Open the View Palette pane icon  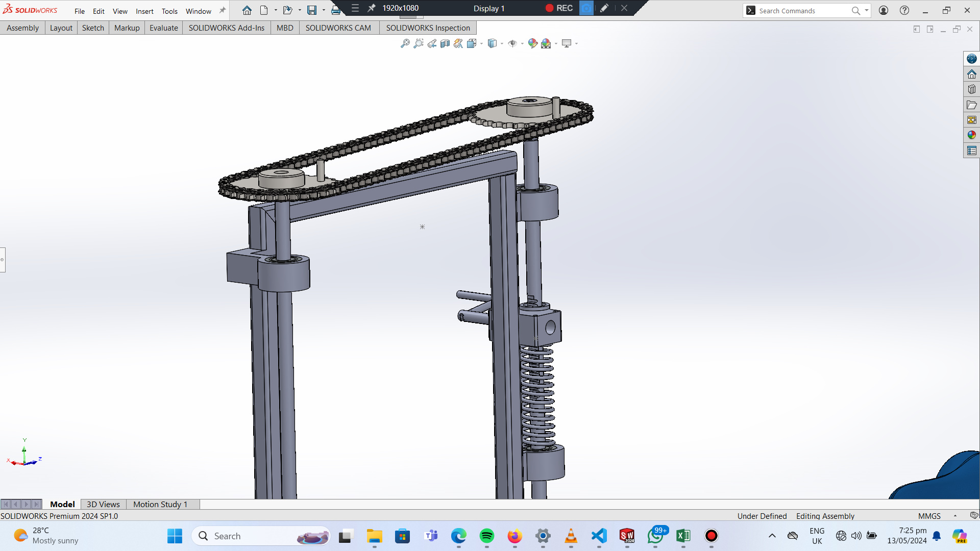[971, 120]
